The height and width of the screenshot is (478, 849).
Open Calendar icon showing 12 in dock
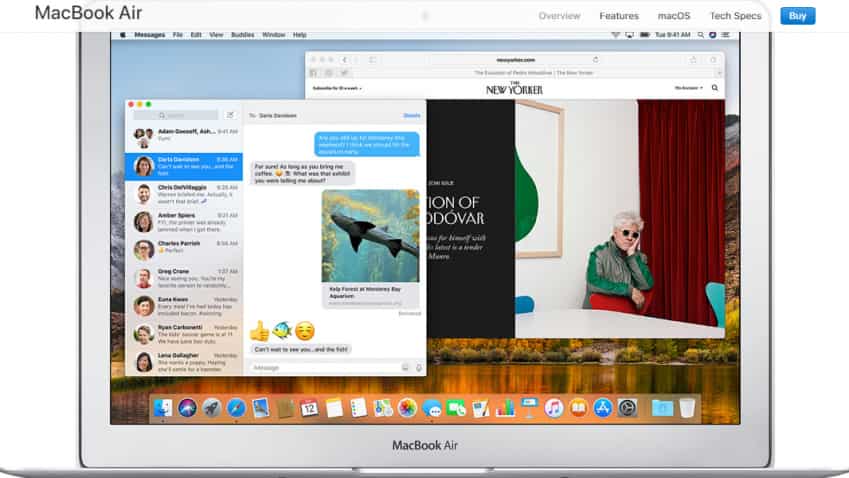(x=309, y=408)
